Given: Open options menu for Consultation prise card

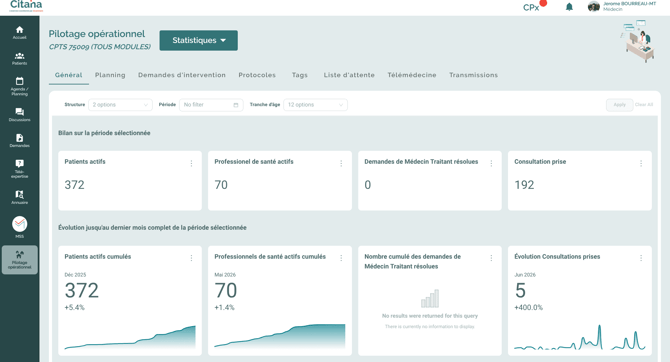Looking at the screenshot, I should 641,163.
